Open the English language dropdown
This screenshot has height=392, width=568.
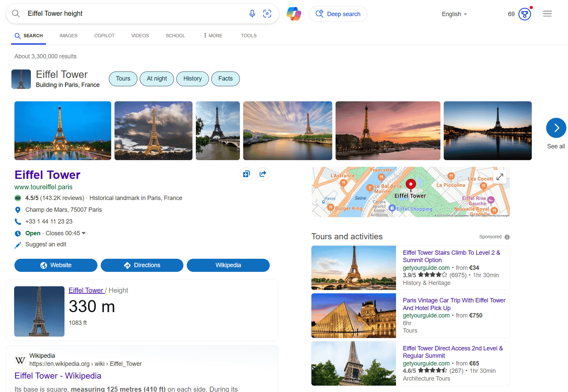click(454, 14)
